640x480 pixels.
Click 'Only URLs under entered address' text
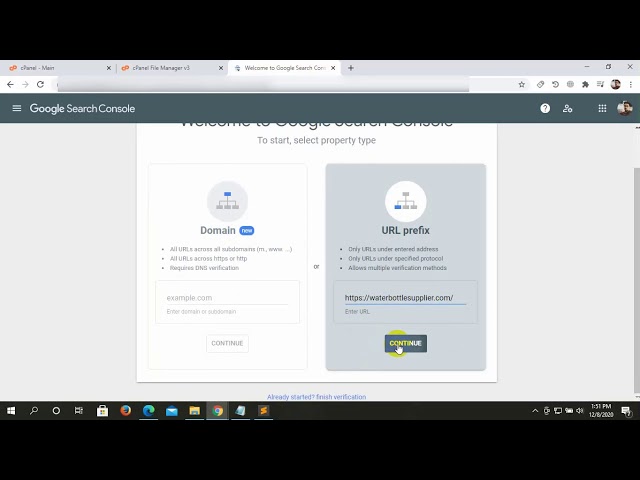point(393,249)
